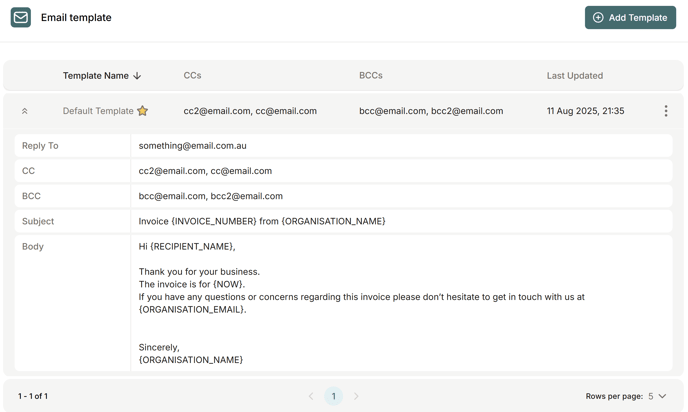Click the Email template envelope icon
This screenshot has height=412, width=688.
tap(20, 18)
